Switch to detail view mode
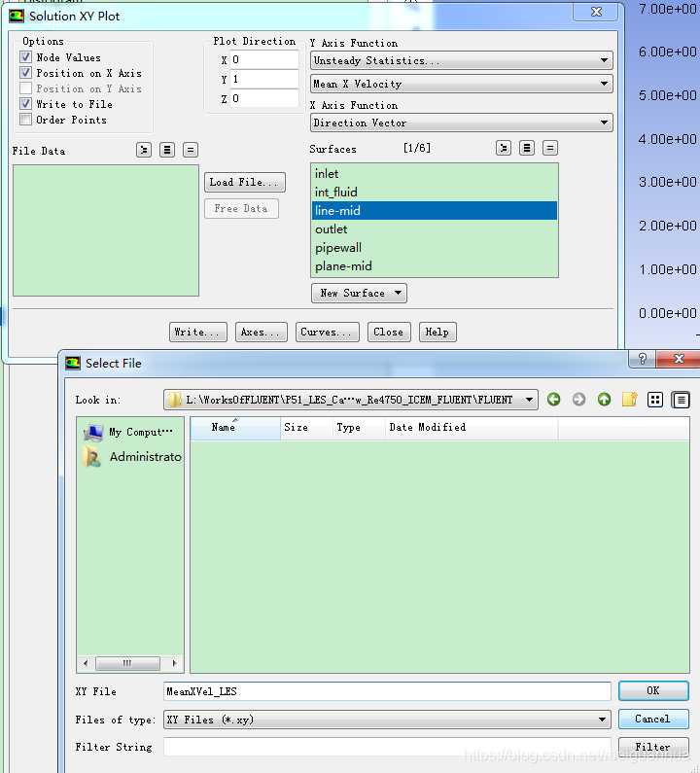Image resolution: width=700 pixels, height=773 pixels. coord(681,400)
